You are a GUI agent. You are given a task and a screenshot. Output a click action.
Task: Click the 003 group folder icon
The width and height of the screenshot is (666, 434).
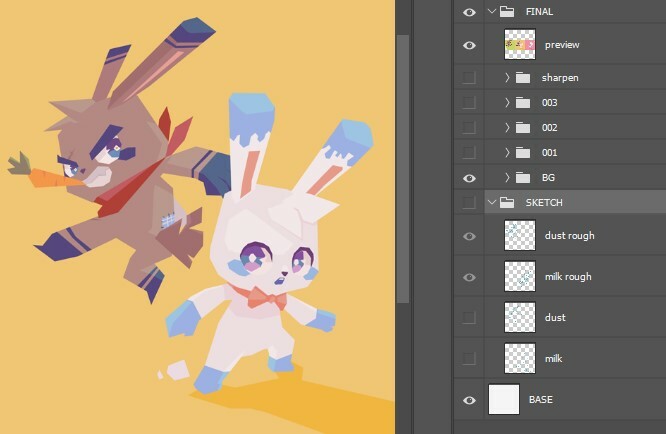pyautogui.click(x=523, y=103)
